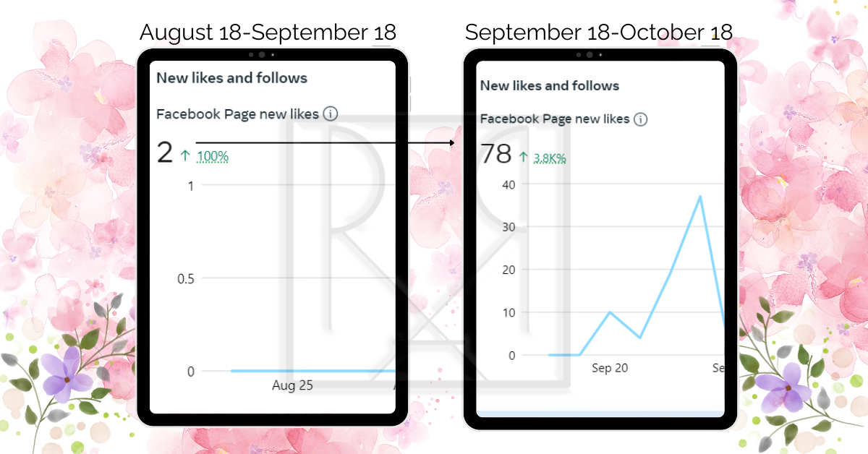Click the purple flower in bottom-right corner
This screenshot has width=868, height=454.
tap(787, 386)
